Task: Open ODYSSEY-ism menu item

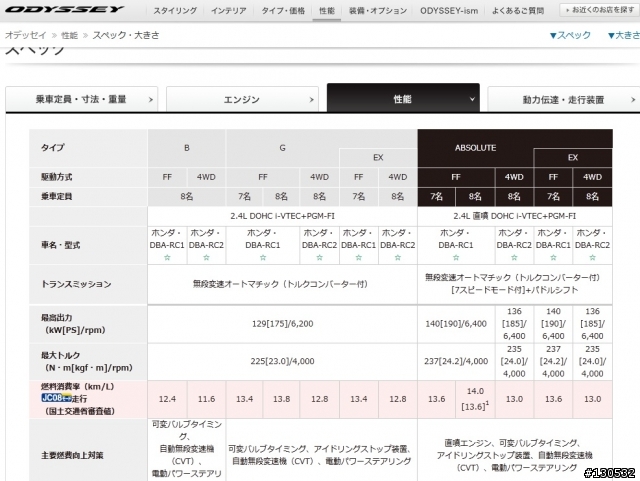Action: click(449, 11)
